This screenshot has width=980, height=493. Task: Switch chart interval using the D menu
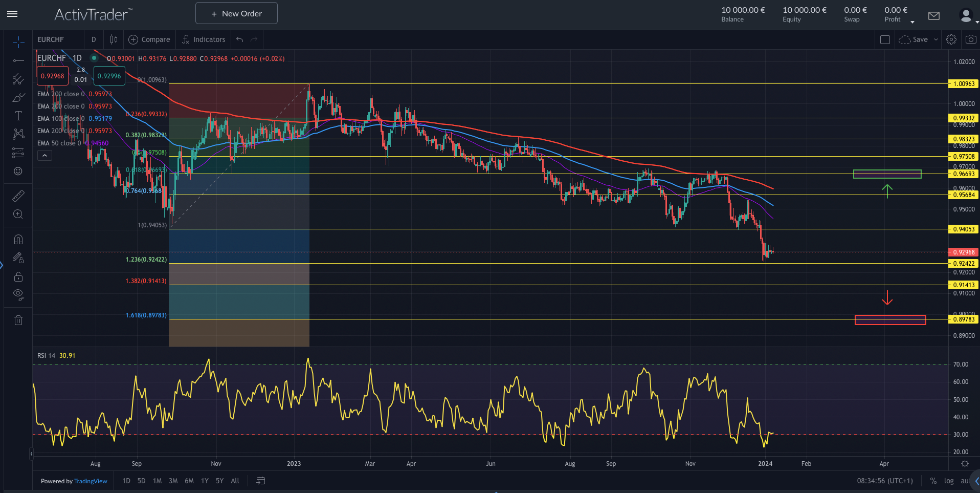(94, 39)
